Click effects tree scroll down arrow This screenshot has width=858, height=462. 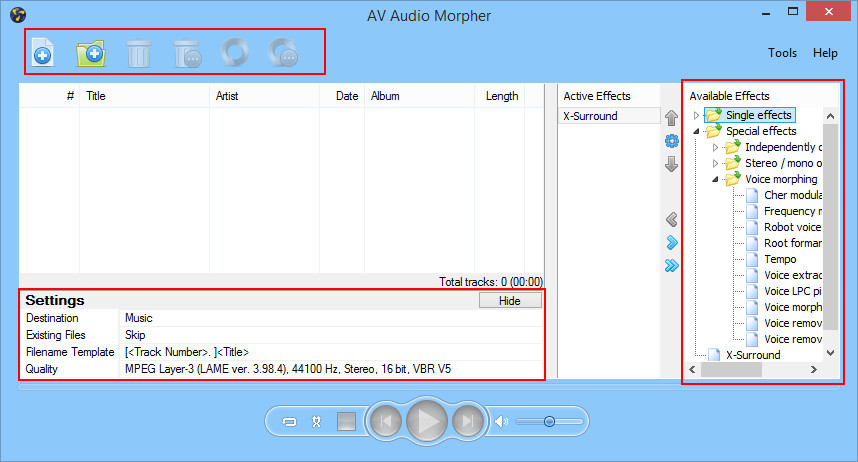[x=830, y=353]
